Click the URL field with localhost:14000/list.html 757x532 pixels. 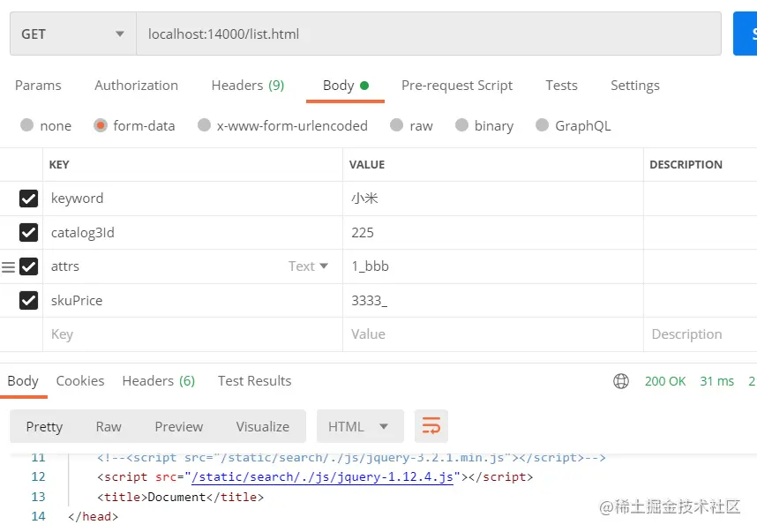coord(429,34)
